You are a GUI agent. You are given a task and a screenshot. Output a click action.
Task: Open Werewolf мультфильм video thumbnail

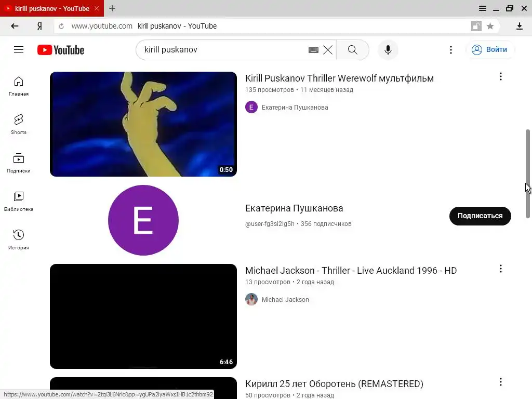(x=143, y=124)
